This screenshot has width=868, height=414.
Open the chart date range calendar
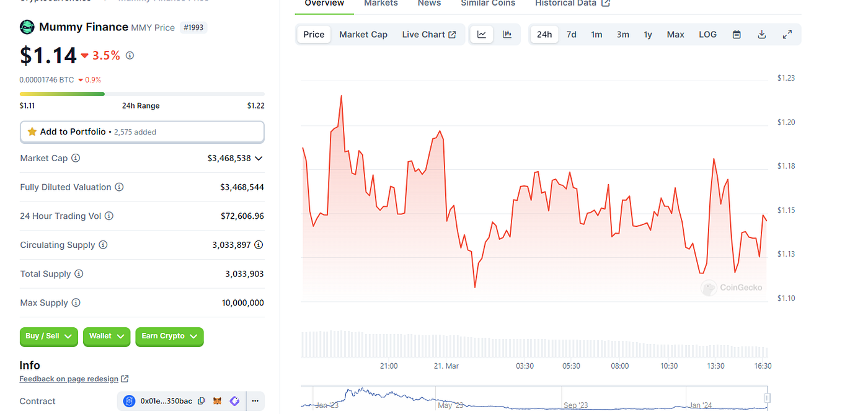[x=737, y=35]
